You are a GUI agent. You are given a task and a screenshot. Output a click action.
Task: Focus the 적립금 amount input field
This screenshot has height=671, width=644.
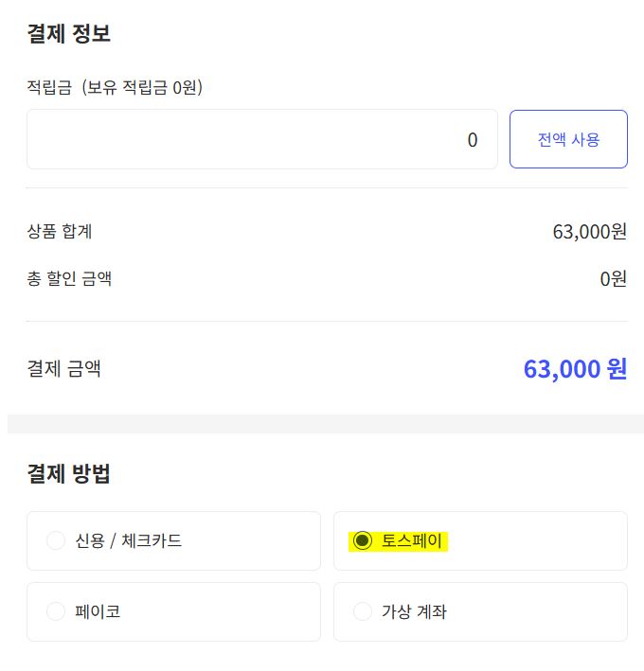click(x=261, y=140)
